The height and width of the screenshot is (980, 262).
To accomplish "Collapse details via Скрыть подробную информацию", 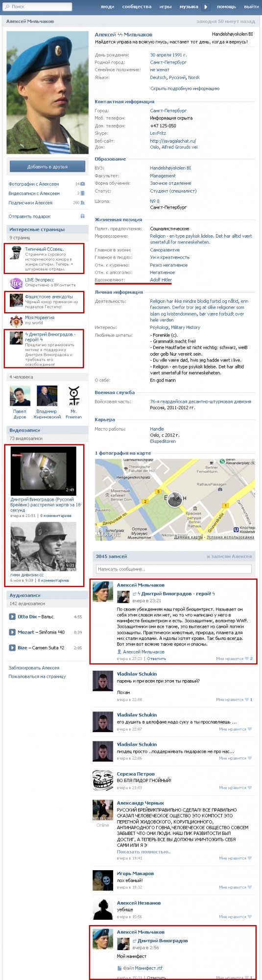I will (x=185, y=89).
